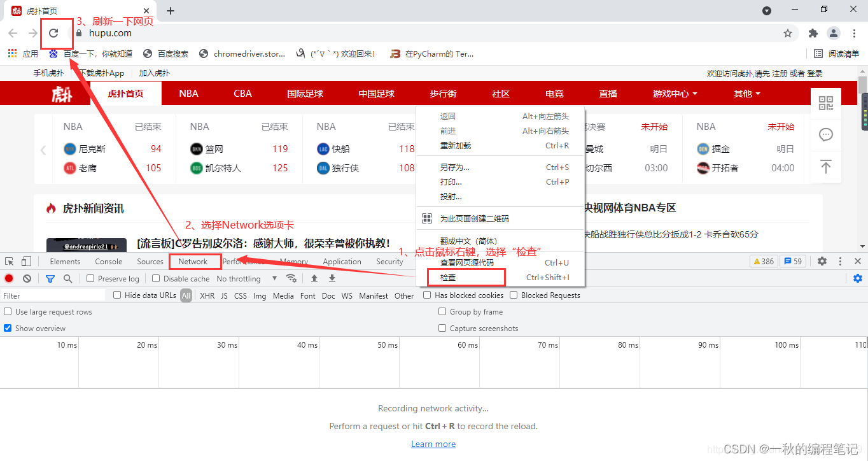Check the Hide data URLs checkbox
The width and height of the screenshot is (868, 461).
tap(117, 295)
